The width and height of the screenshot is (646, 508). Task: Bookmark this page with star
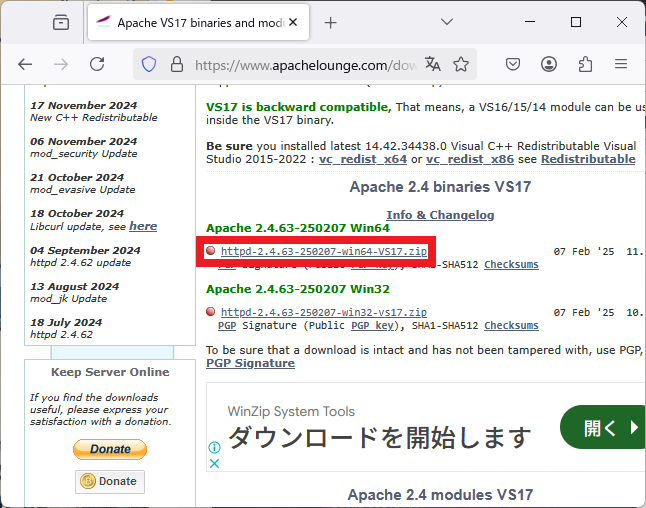[x=461, y=64]
